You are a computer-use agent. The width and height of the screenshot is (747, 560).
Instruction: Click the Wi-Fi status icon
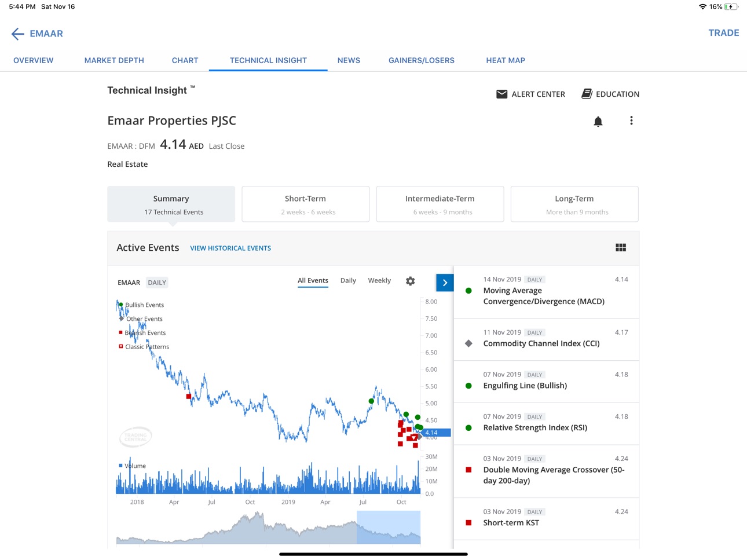[x=702, y=7]
